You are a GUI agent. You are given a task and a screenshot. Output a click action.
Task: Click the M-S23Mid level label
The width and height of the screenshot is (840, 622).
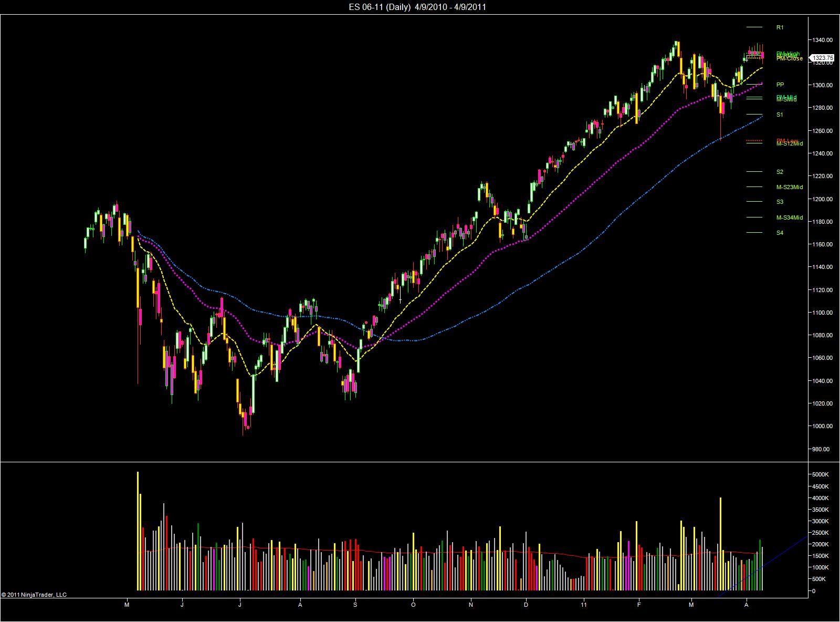point(790,187)
